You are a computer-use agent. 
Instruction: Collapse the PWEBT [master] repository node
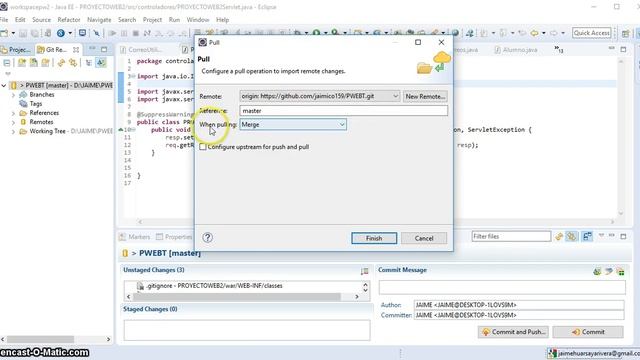click(x=4, y=85)
